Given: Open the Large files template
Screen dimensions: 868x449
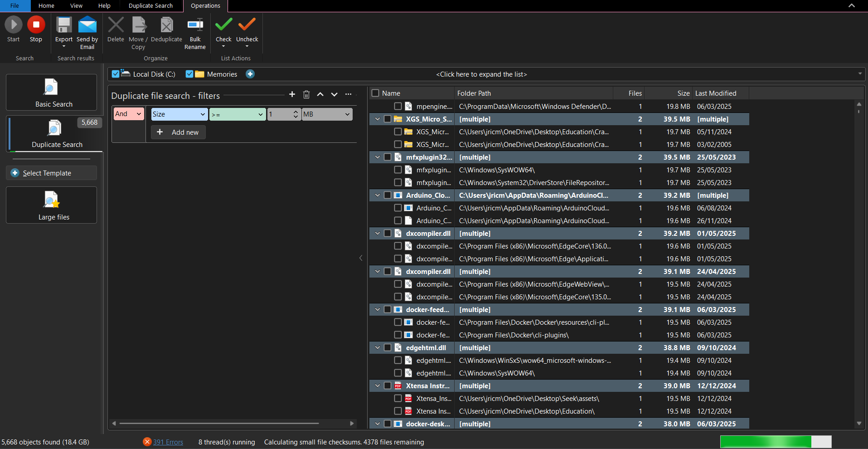Looking at the screenshot, I should pyautogui.click(x=52, y=205).
